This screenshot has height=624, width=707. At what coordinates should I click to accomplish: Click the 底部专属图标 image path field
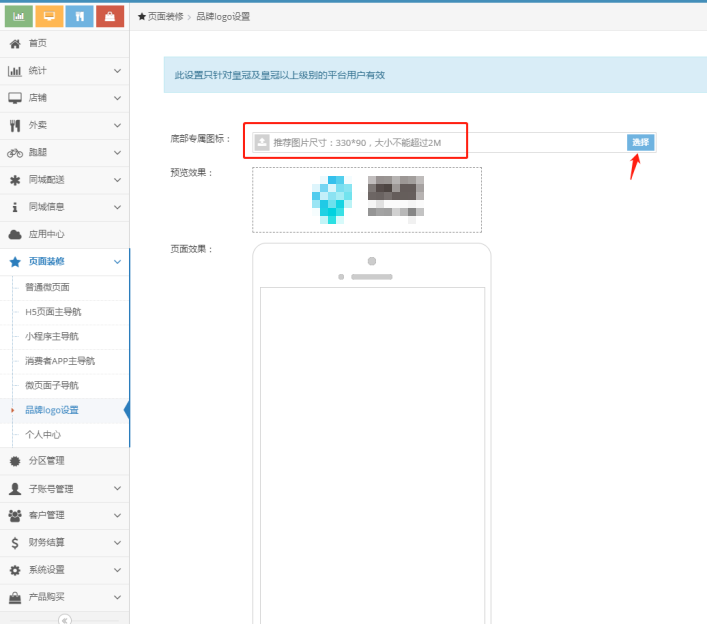[440, 143]
